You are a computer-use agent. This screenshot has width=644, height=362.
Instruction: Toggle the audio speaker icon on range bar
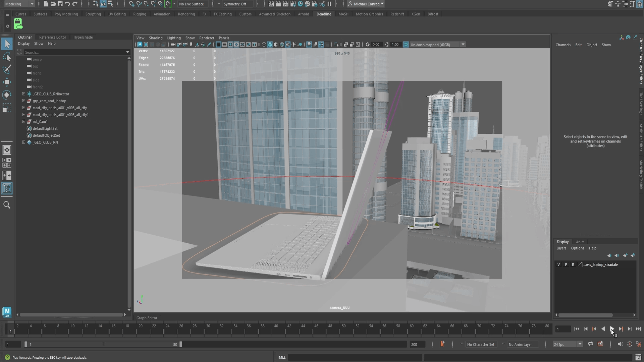(x=620, y=344)
